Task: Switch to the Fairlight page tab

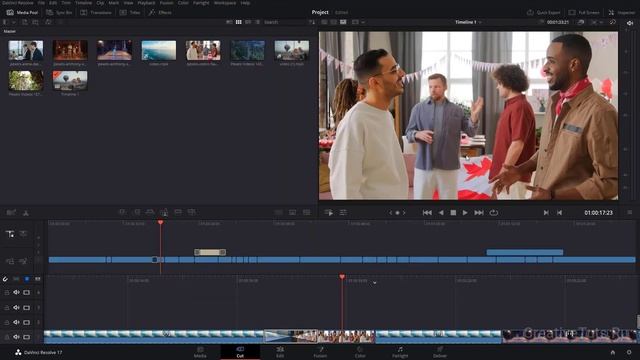Action: [x=400, y=352]
